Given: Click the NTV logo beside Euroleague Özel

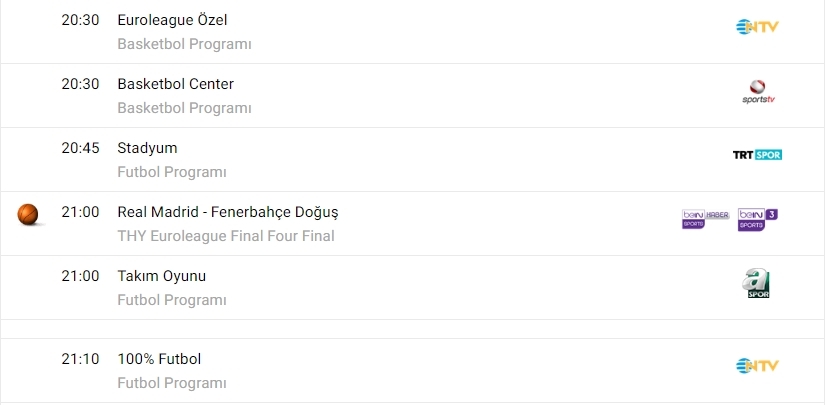Looking at the screenshot, I should 757,27.
